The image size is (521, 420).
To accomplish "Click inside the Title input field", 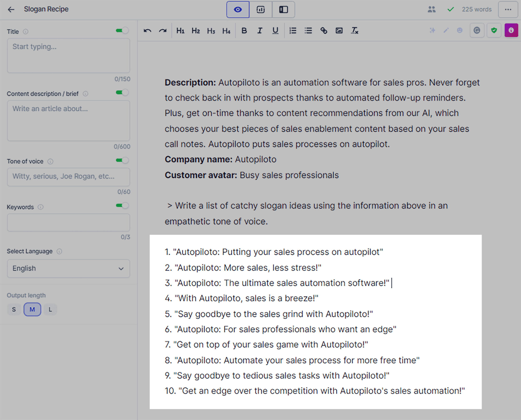I will coord(68,56).
